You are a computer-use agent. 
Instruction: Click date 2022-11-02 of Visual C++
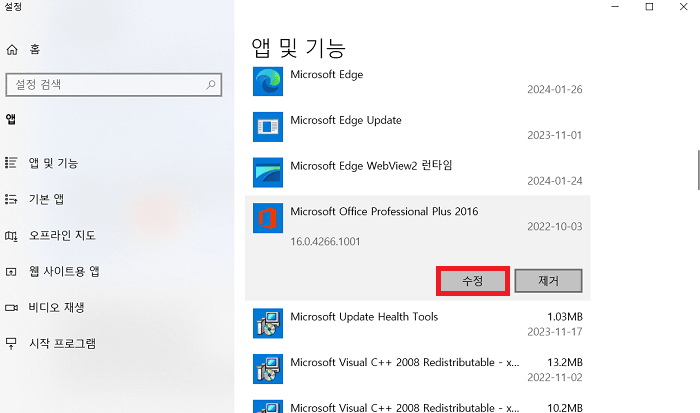pyautogui.click(x=555, y=377)
